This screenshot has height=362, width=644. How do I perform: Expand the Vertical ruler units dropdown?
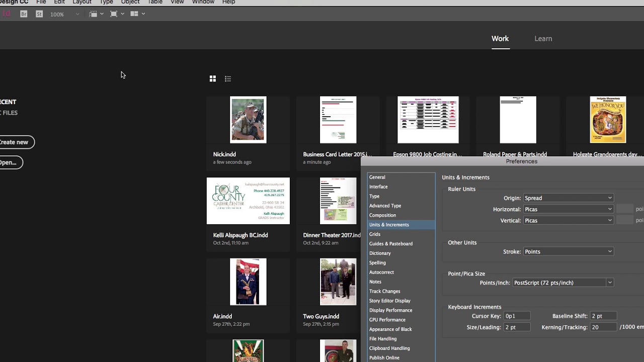coord(569,221)
